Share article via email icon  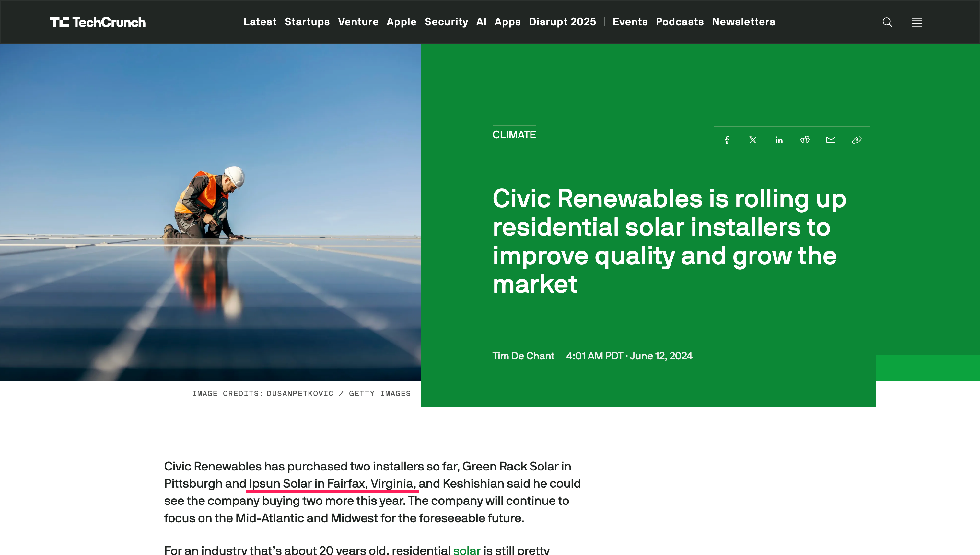click(x=831, y=140)
